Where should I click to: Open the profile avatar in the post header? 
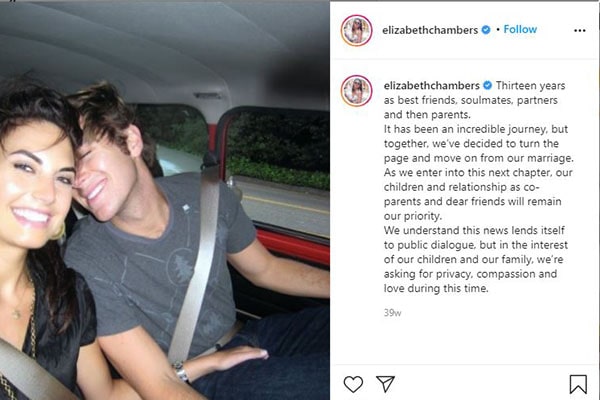point(357,30)
